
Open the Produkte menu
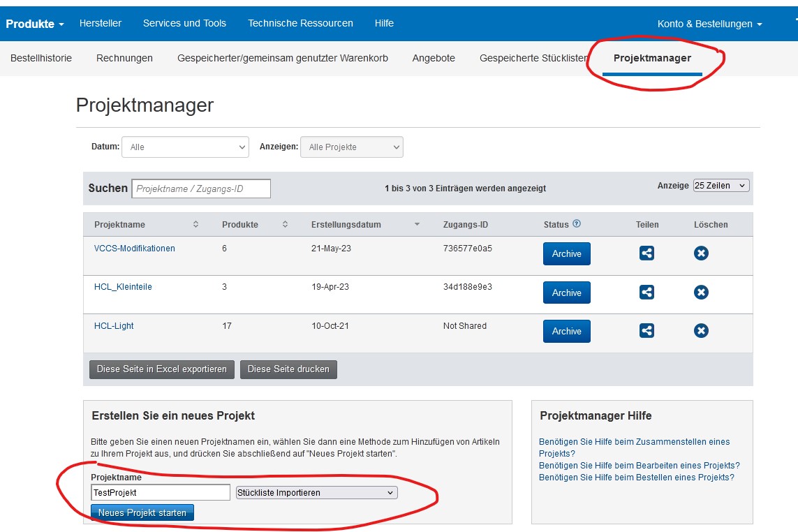35,24
